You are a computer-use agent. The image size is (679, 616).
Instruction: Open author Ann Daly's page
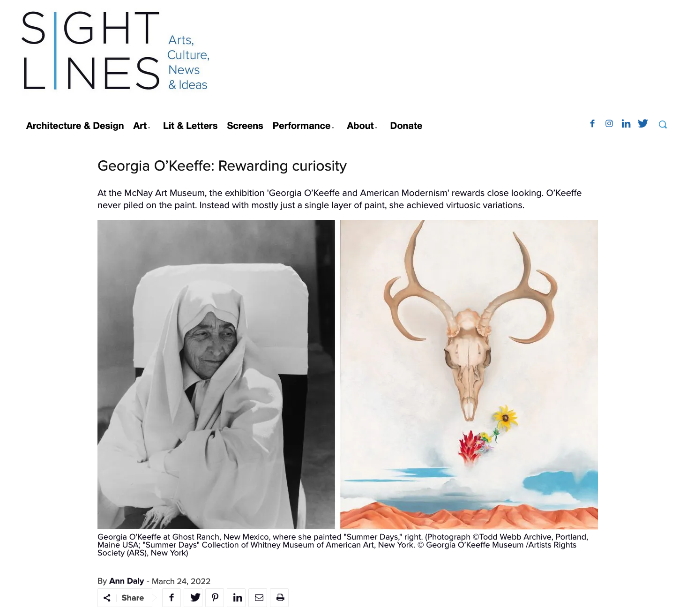(x=127, y=581)
